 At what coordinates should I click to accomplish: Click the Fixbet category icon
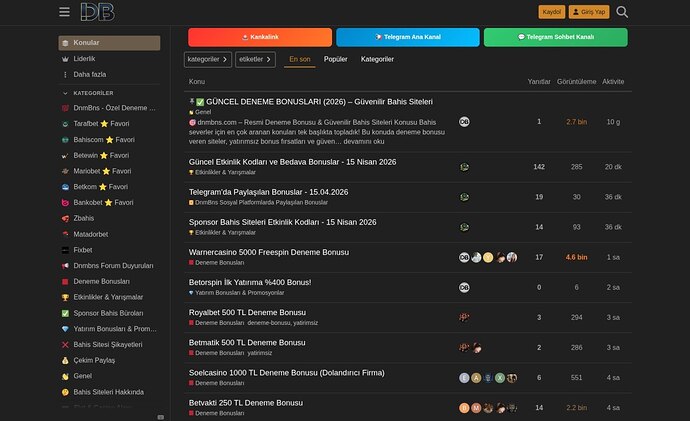pos(65,250)
